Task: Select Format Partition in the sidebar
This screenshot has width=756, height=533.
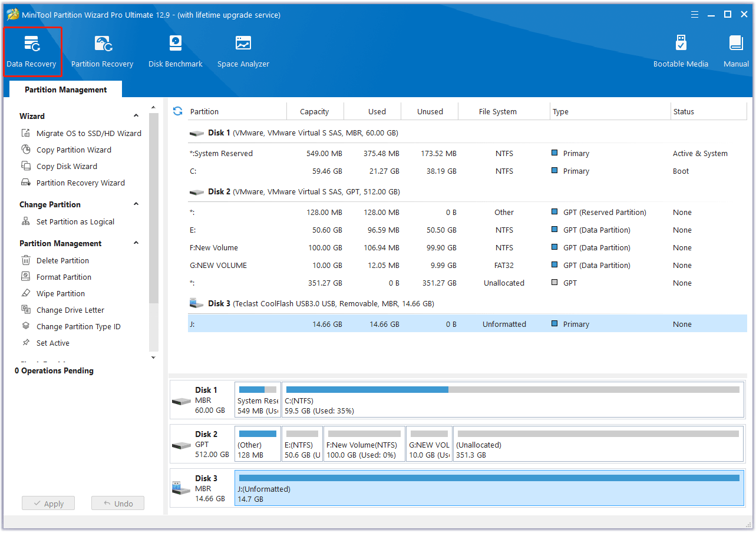Action: [63, 276]
